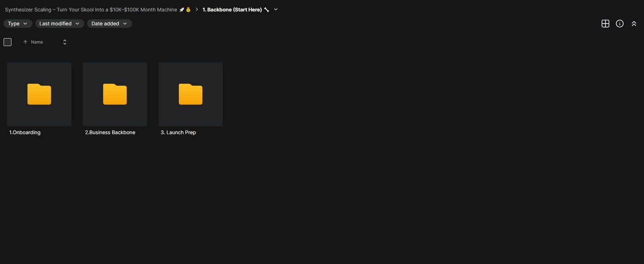Click the Name column sort order toggle arrows
The width and height of the screenshot is (644, 264).
coord(65,42)
